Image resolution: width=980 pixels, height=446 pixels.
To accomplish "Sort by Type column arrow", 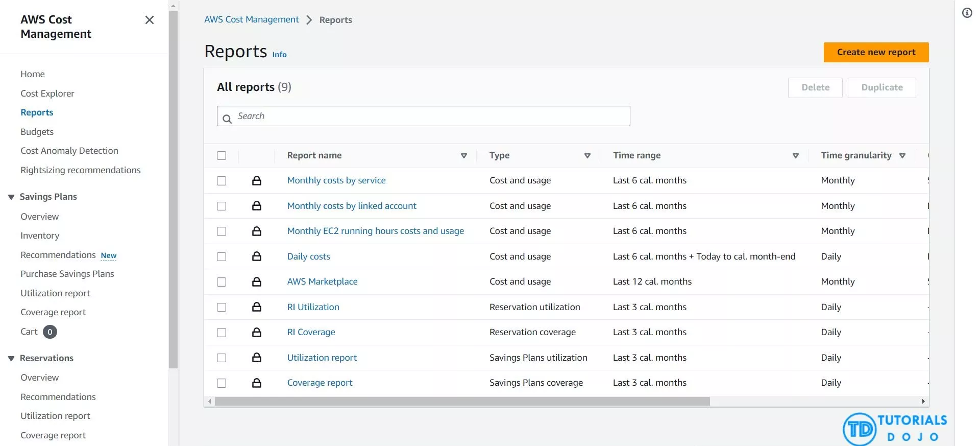I will coord(587,156).
